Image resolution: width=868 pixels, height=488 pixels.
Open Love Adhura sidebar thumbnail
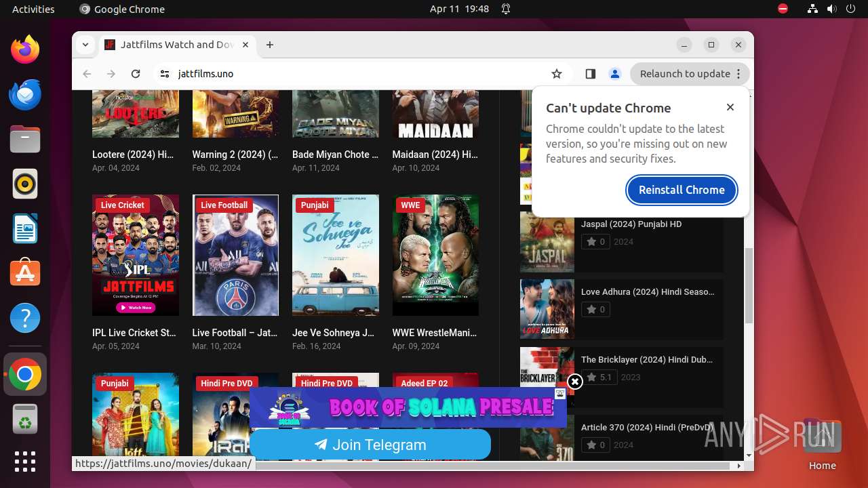tap(547, 309)
